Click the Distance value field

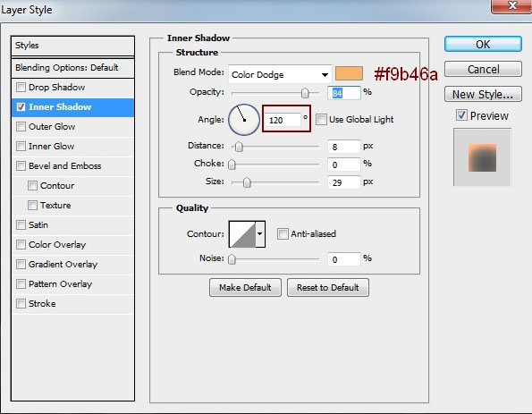(343, 147)
